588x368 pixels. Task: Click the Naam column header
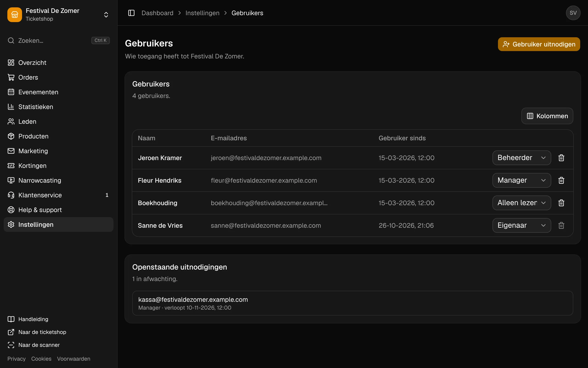pos(147,138)
